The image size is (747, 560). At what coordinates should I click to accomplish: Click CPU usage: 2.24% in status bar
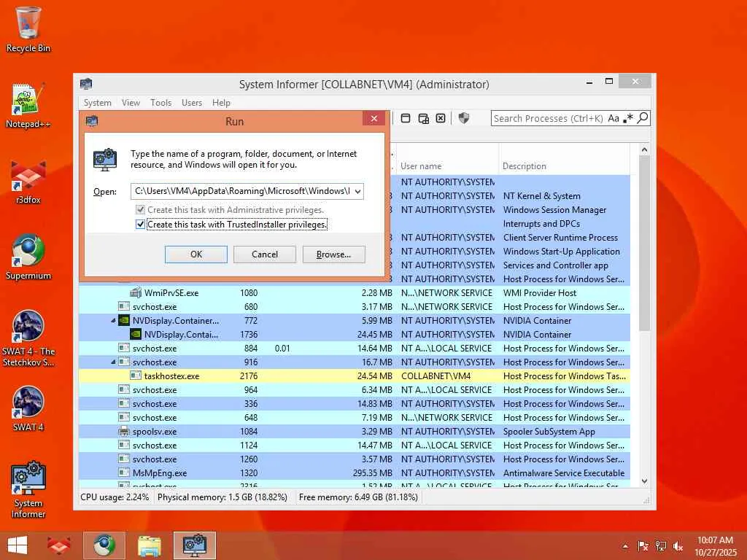tap(115, 497)
